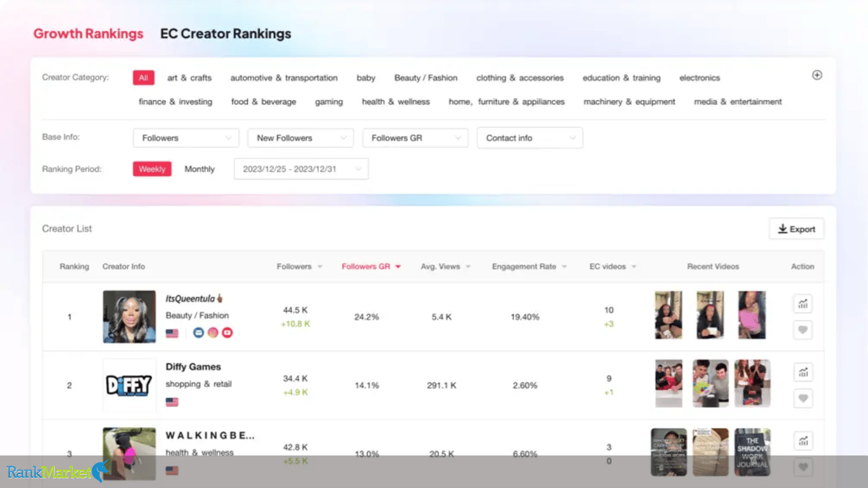
Task: Open analytics chart for WALKINGBE... creator
Action: tap(803, 440)
